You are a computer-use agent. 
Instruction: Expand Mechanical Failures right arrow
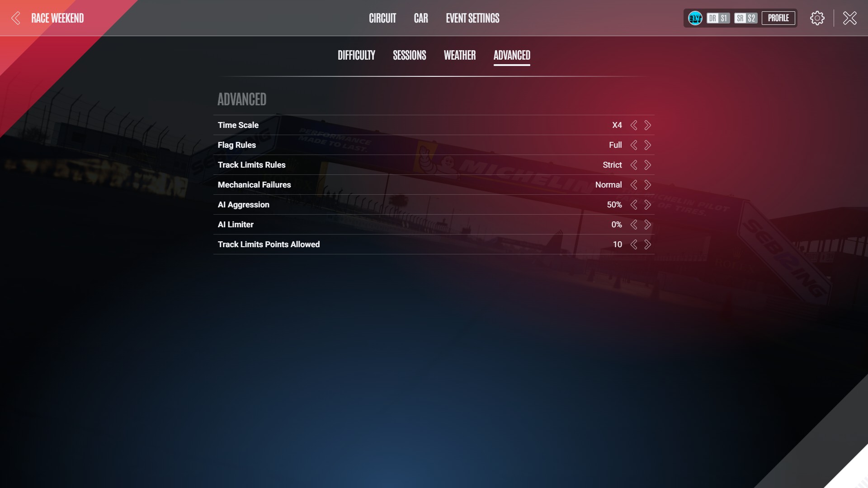tap(647, 185)
